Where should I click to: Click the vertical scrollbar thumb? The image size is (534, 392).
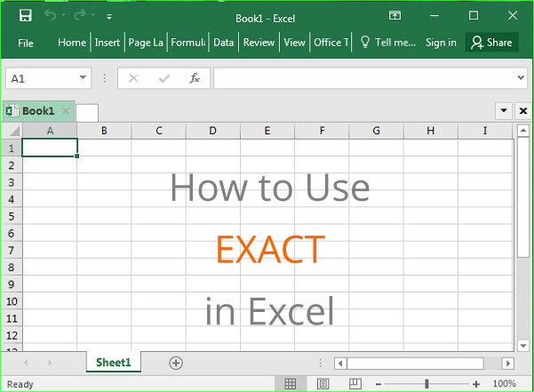(523, 197)
